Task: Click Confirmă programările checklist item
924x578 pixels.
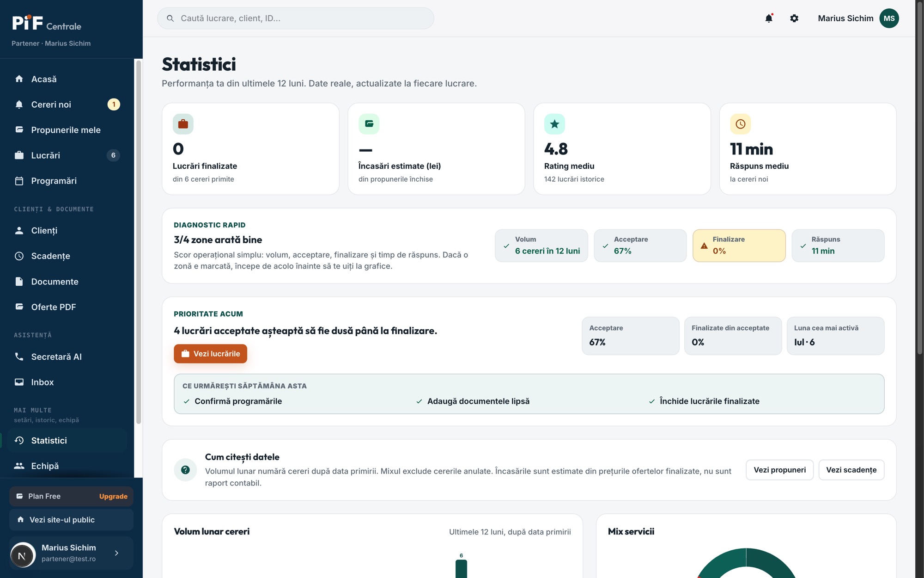Action: [232, 401]
